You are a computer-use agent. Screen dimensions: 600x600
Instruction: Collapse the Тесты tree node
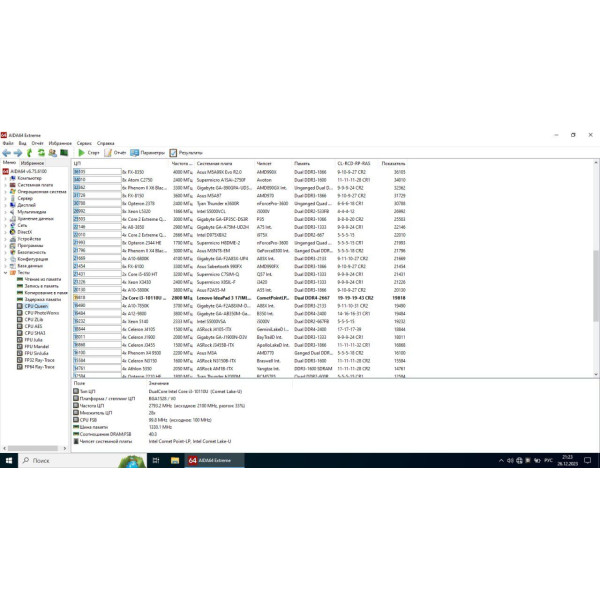coord(5,272)
